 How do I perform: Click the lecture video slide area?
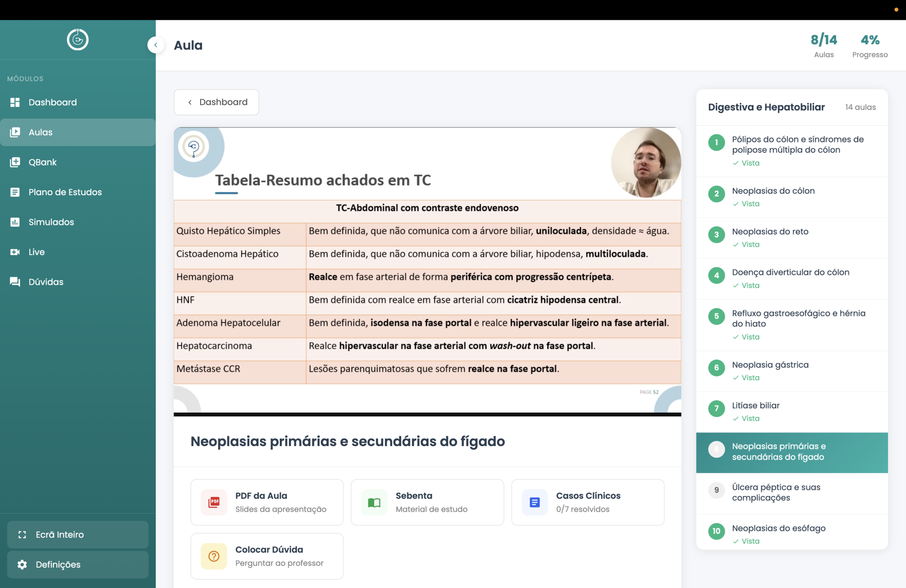tap(427, 283)
